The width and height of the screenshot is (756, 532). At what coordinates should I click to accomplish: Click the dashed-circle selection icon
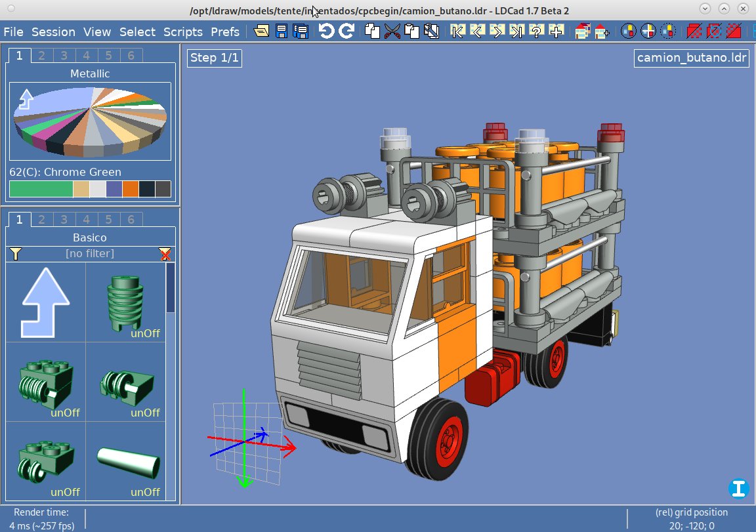point(668,31)
